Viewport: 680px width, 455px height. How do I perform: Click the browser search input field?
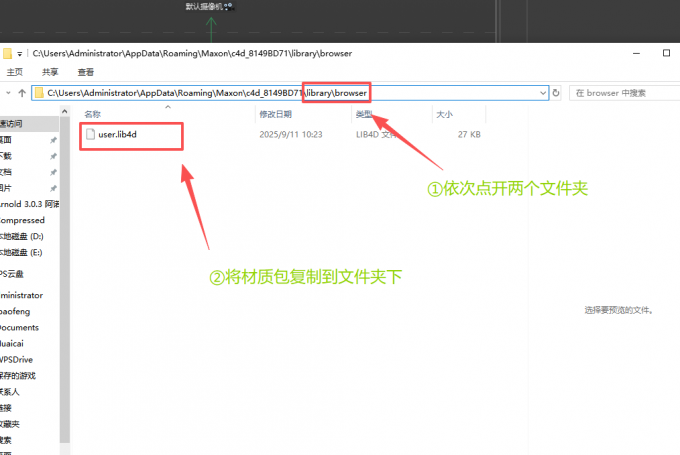click(625, 93)
